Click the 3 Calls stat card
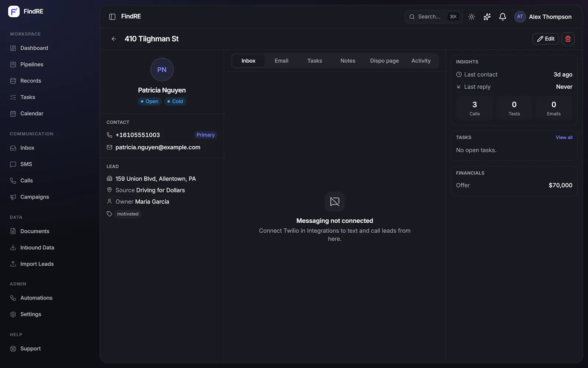588x368 pixels. pos(474,108)
